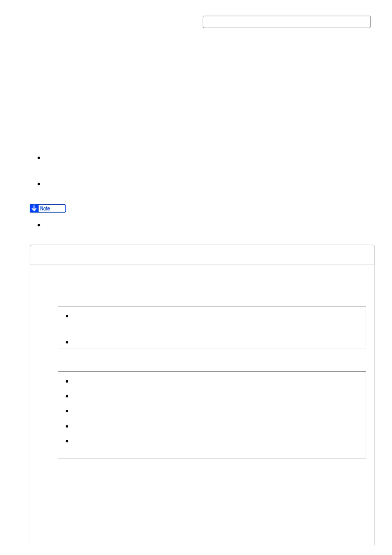Select the first bullet in the two-bullet box
Viewport: 392px width, 555px height.
[67, 316]
